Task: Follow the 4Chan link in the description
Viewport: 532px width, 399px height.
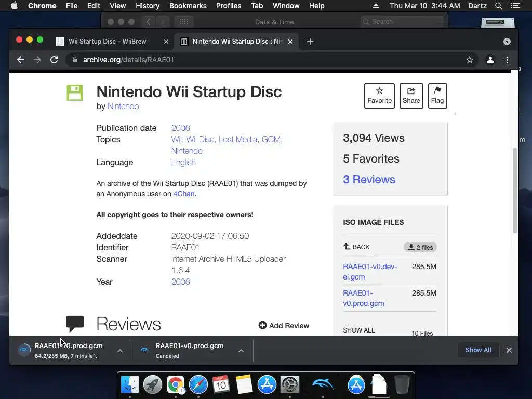Action: click(184, 194)
